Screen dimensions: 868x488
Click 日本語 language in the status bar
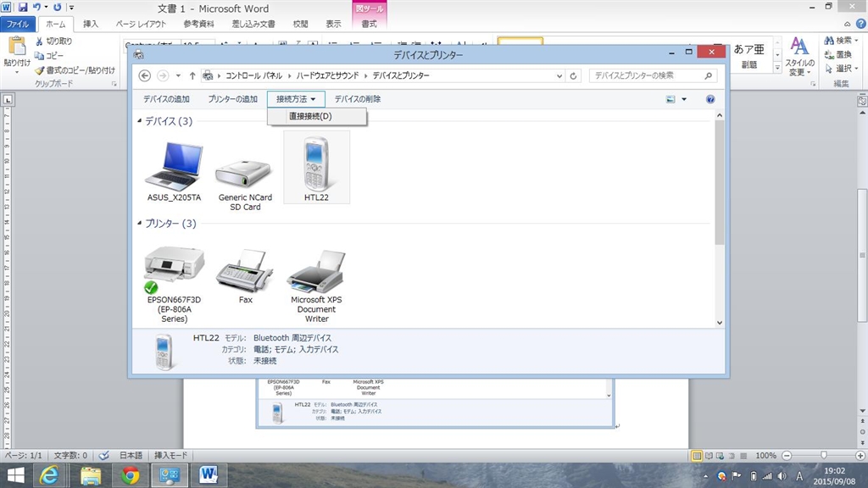pos(131,455)
